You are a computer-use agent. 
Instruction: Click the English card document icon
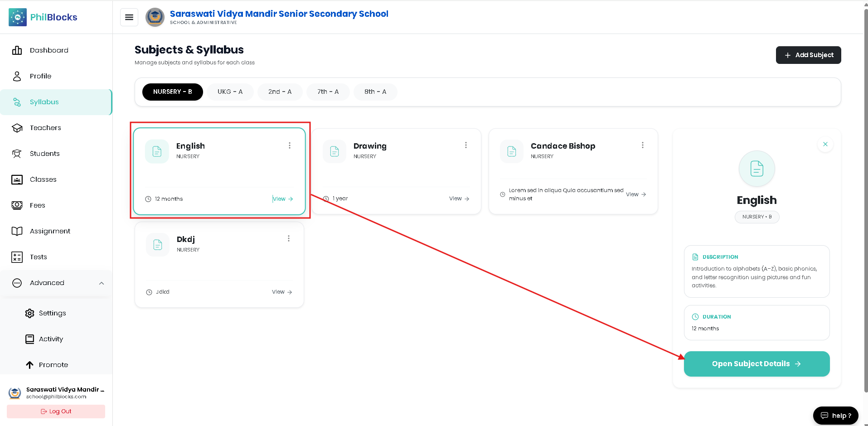157,151
